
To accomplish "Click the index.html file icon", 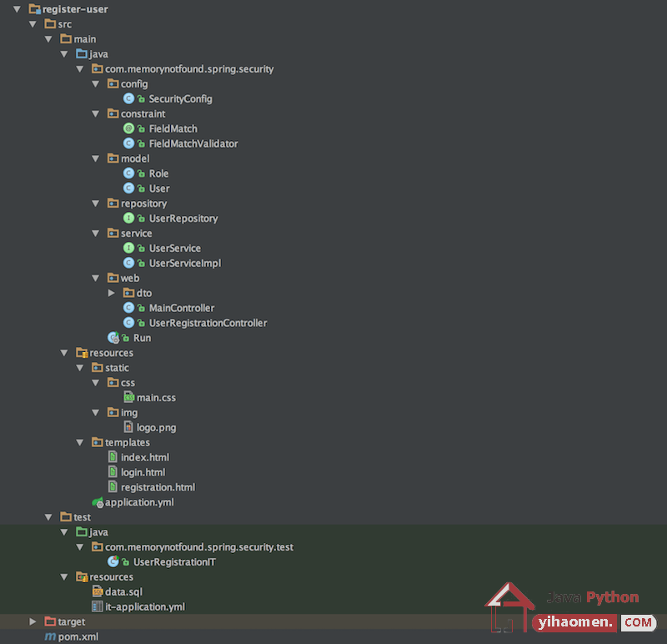I will (x=113, y=457).
